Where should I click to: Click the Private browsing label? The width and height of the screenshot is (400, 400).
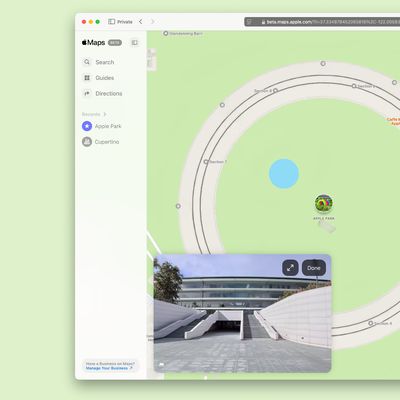(125, 22)
